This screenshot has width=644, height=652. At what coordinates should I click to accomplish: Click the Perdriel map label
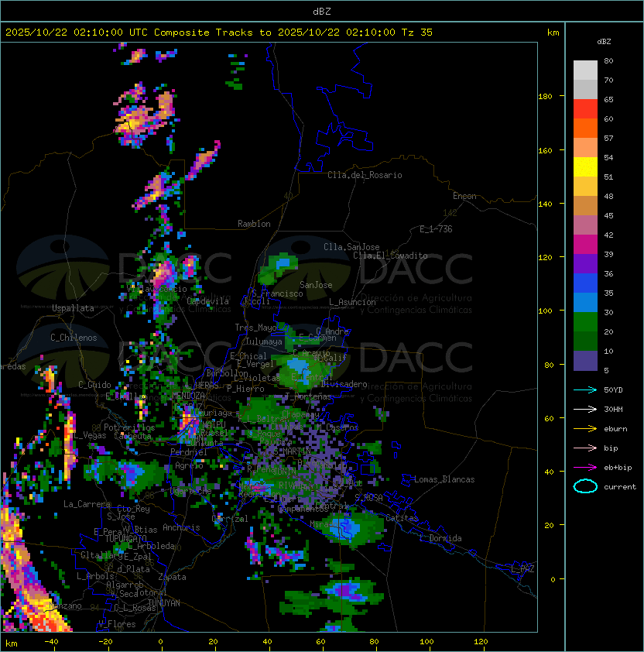click(189, 452)
